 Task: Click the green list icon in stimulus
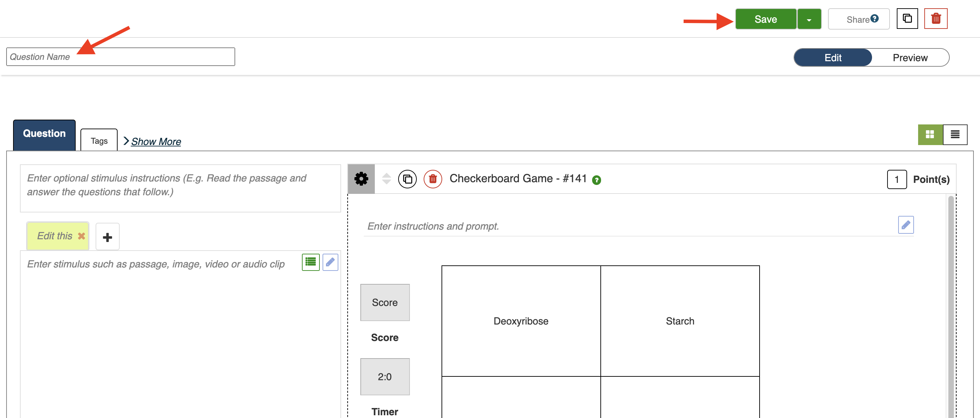click(x=311, y=262)
